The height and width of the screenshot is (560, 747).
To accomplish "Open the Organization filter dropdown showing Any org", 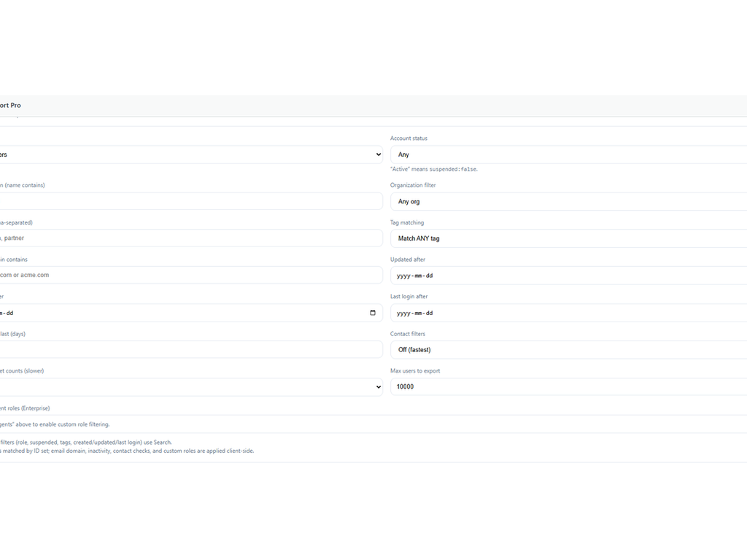I will (569, 201).
